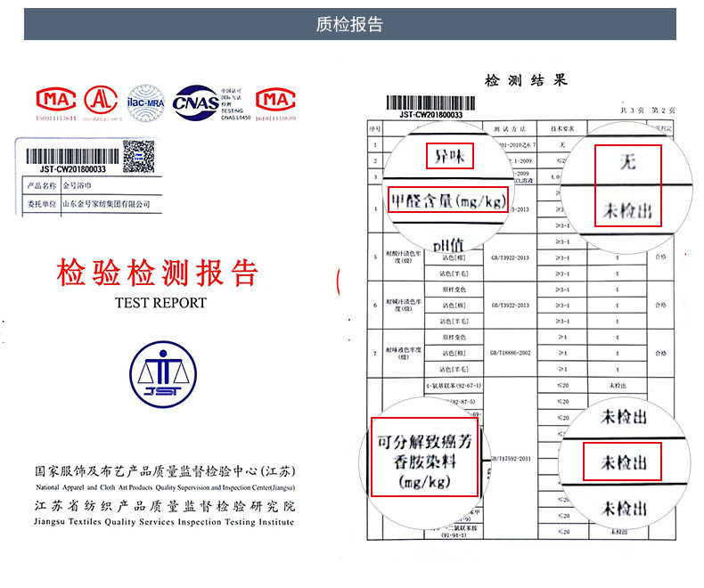
Task: Click the blue CNAS accreditation logo
Action: tap(196, 102)
